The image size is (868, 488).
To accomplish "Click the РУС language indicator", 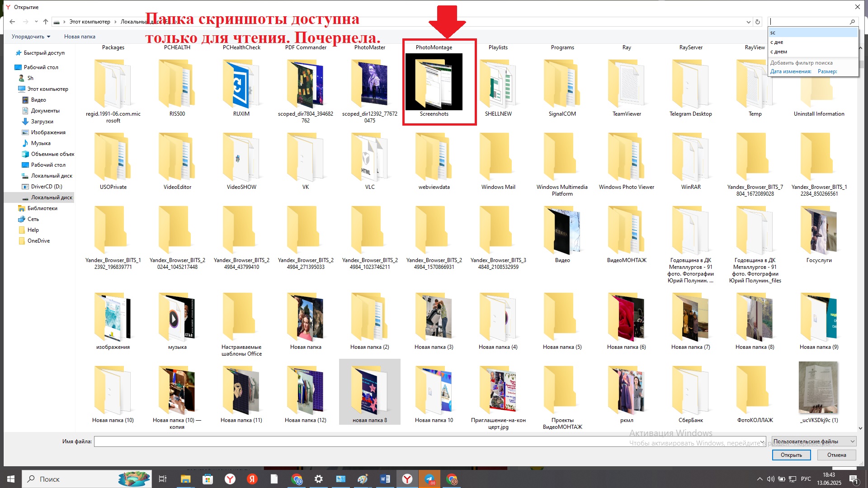I will 806,479.
